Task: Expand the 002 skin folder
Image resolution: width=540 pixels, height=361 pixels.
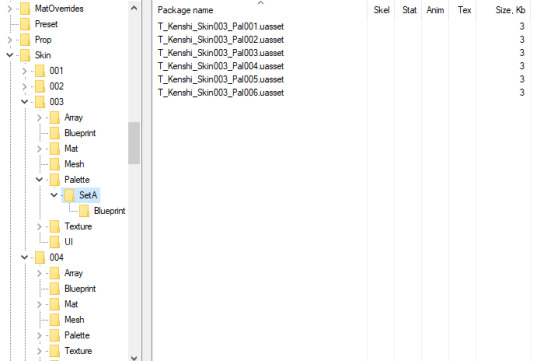Action: tap(24, 86)
